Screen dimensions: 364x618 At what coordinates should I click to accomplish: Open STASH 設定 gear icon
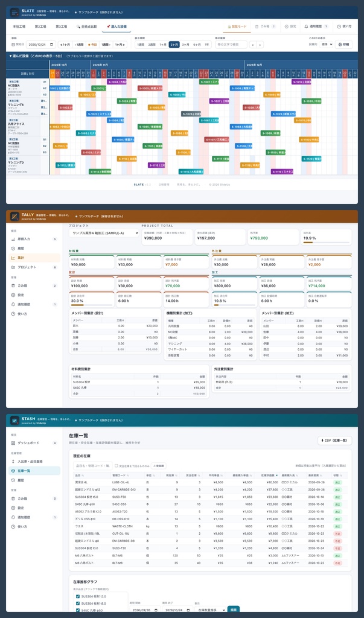click(13, 508)
